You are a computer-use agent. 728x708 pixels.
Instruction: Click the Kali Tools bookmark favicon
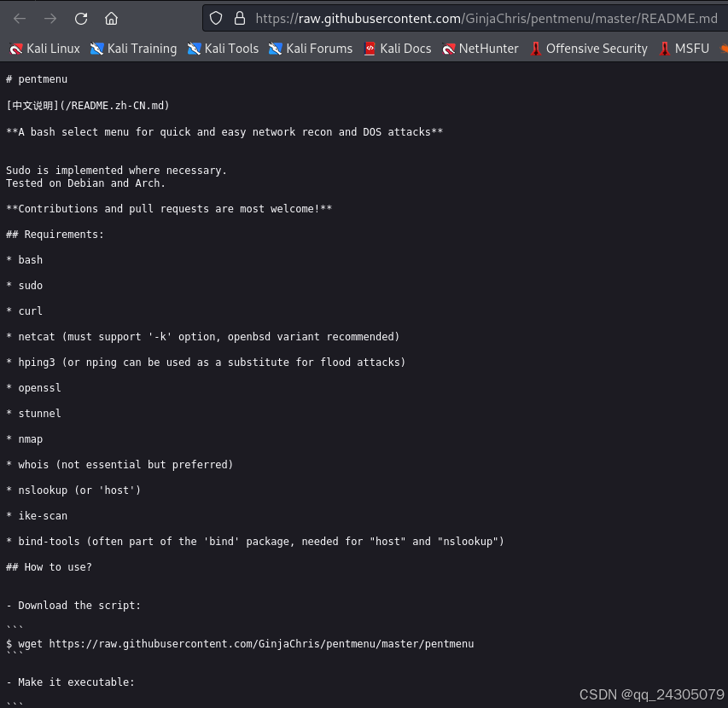194,49
